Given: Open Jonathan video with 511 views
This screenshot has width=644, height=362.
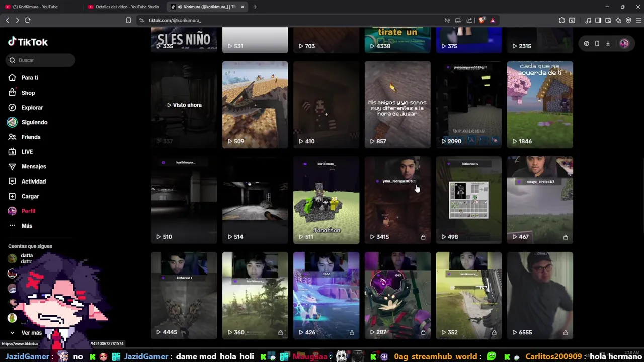Looking at the screenshot, I should 327,200.
